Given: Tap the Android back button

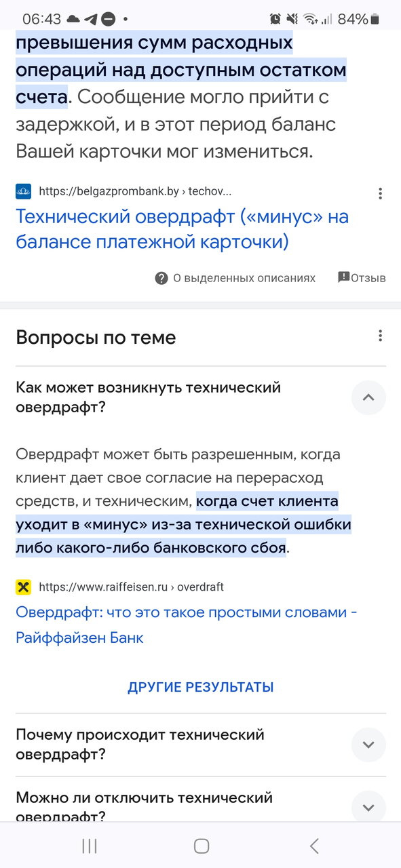Looking at the screenshot, I should click(313, 846).
